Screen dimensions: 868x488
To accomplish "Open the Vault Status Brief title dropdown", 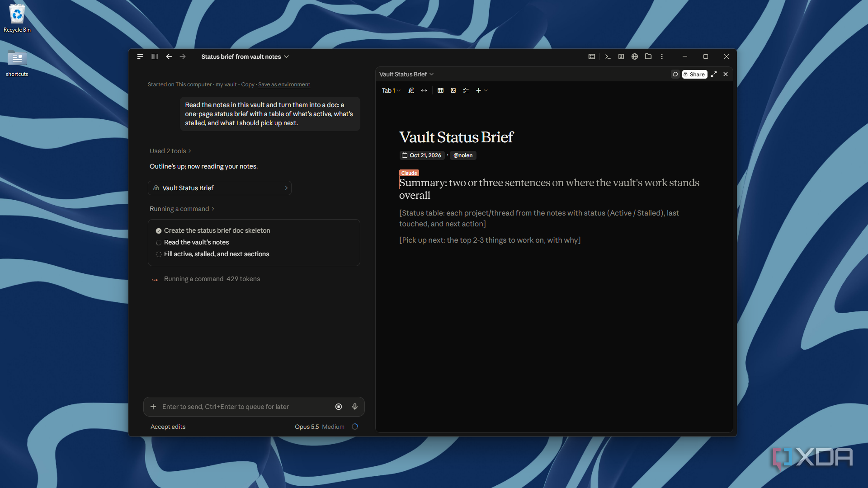I will pos(406,74).
